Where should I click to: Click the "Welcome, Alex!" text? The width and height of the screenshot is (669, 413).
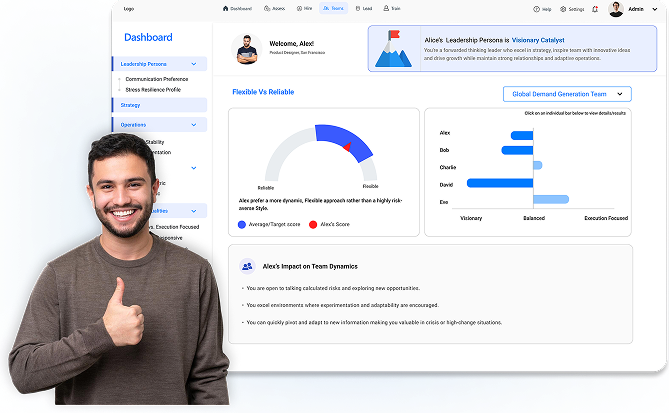click(x=291, y=44)
